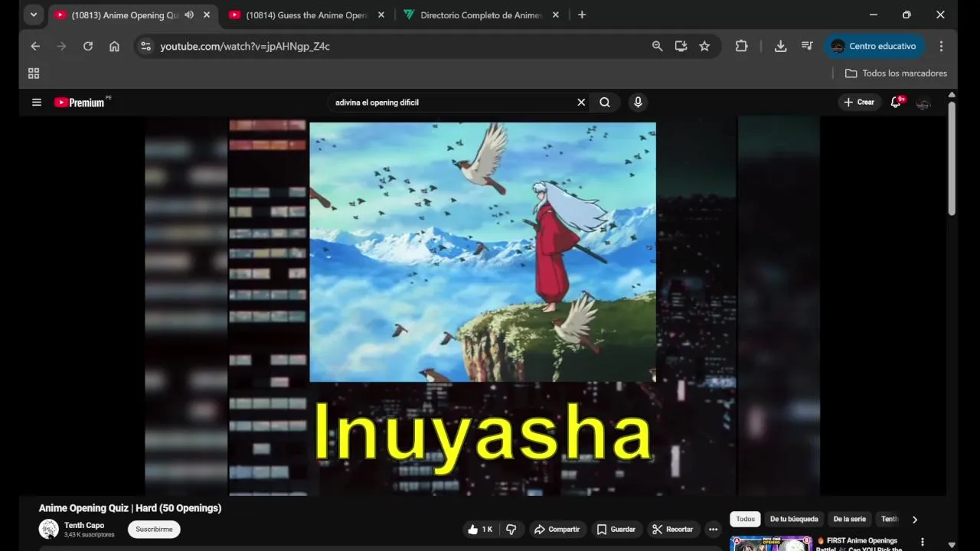Bookmark this page with the star

click(704, 46)
